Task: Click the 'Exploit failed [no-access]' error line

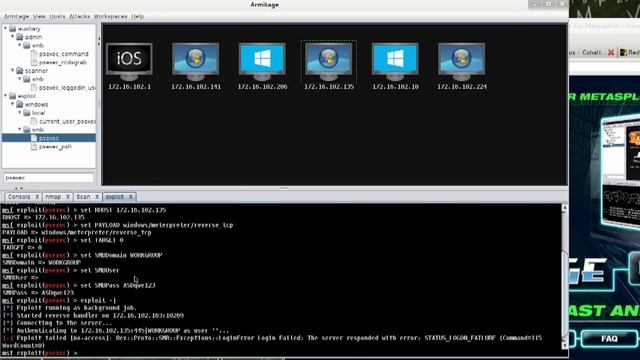Action: pos(272,338)
